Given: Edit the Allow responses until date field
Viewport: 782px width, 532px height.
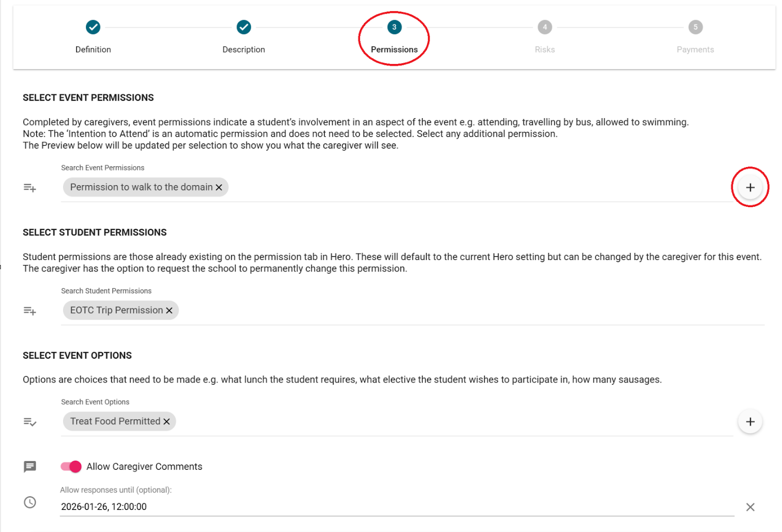Looking at the screenshot, I should tap(391, 507).
